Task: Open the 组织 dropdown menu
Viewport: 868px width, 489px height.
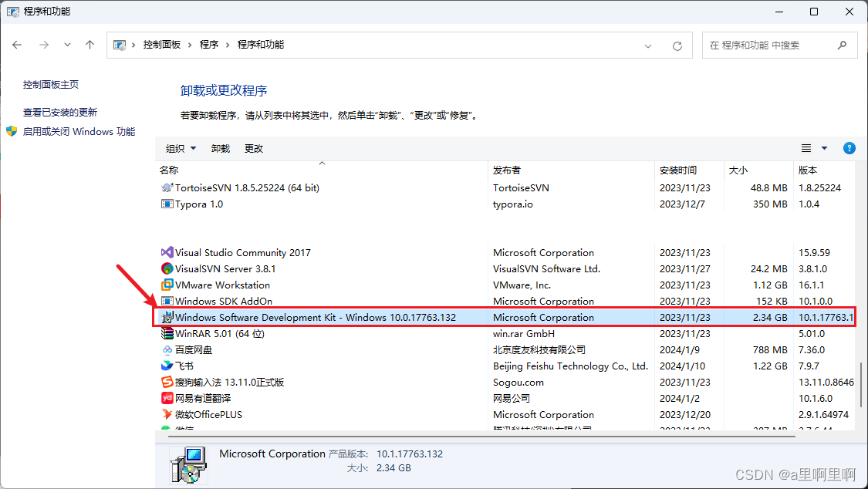Action: (181, 148)
